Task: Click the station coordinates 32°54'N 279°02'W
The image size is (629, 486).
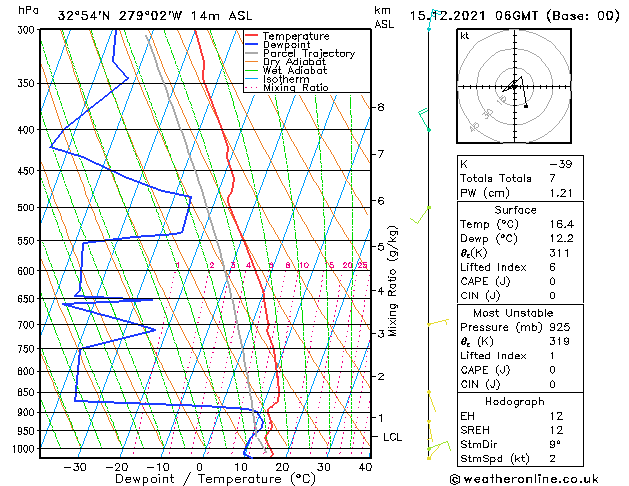Action: coord(120,16)
